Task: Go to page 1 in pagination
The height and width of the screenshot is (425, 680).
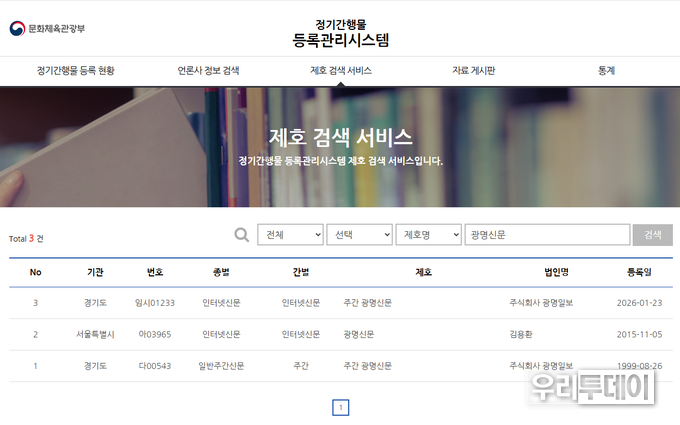Action: pyautogui.click(x=340, y=407)
